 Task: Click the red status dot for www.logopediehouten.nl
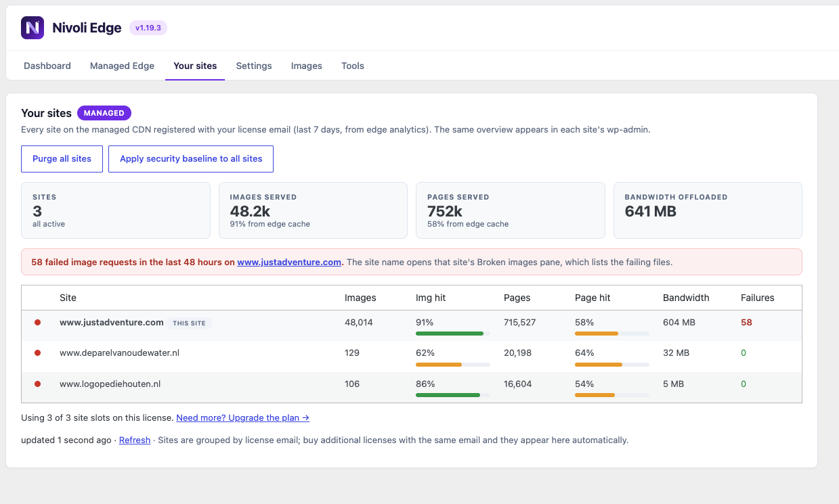pos(37,384)
